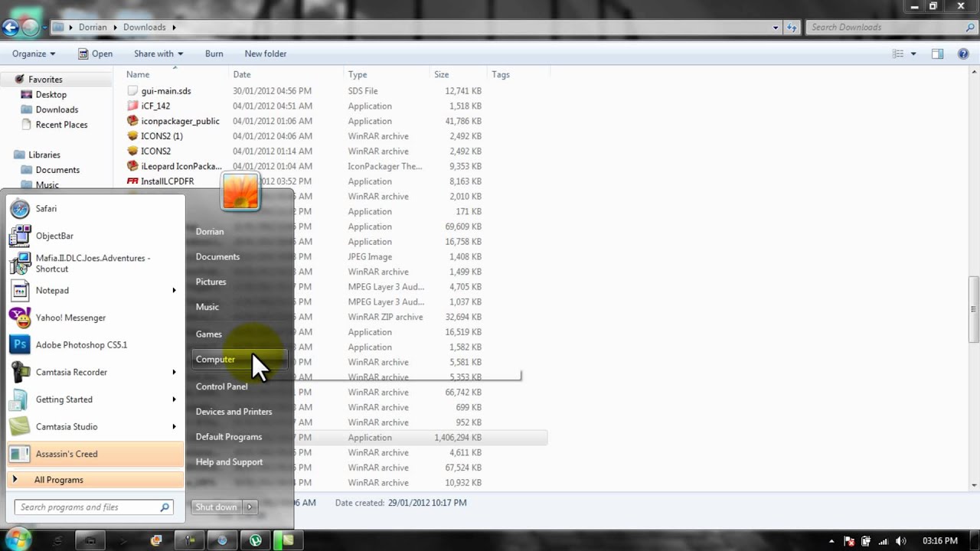The height and width of the screenshot is (551, 980).
Task: Select the iLeopard IconPackager file
Action: (x=181, y=166)
